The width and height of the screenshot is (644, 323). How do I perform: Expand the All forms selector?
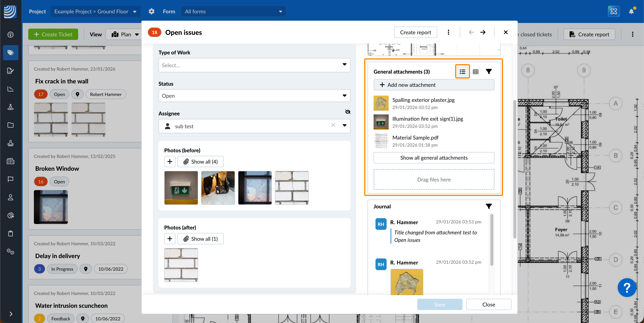[x=233, y=11]
